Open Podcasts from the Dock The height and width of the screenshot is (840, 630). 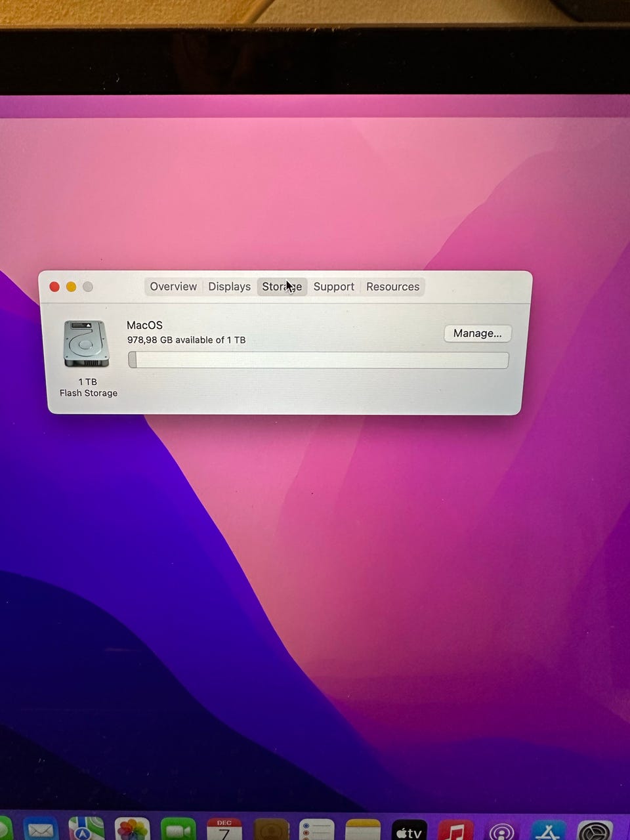coord(502,831)
